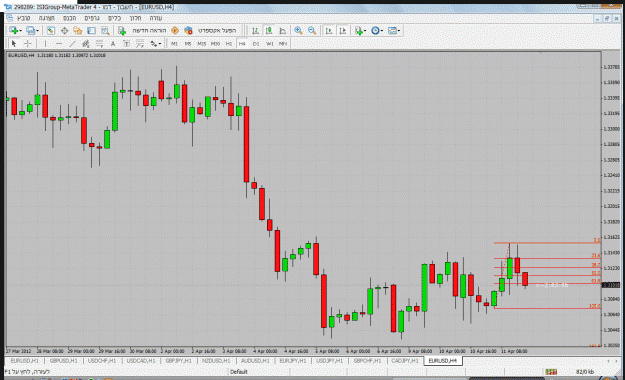
Task: Zoom out of the chart
Action: 312,31
